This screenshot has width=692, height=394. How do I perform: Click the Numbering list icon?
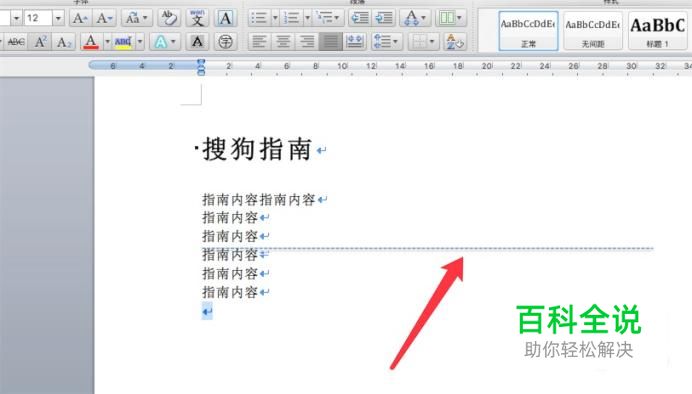tap(291, 18)
